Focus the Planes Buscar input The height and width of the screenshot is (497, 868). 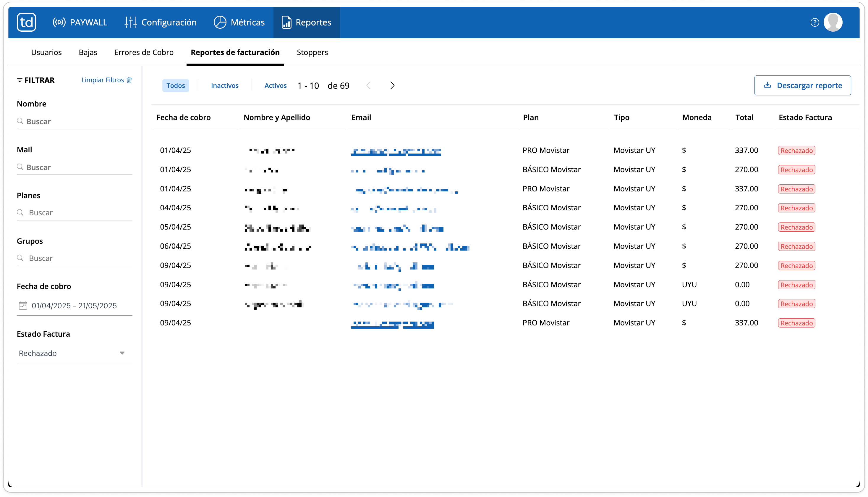pos(74,212)
